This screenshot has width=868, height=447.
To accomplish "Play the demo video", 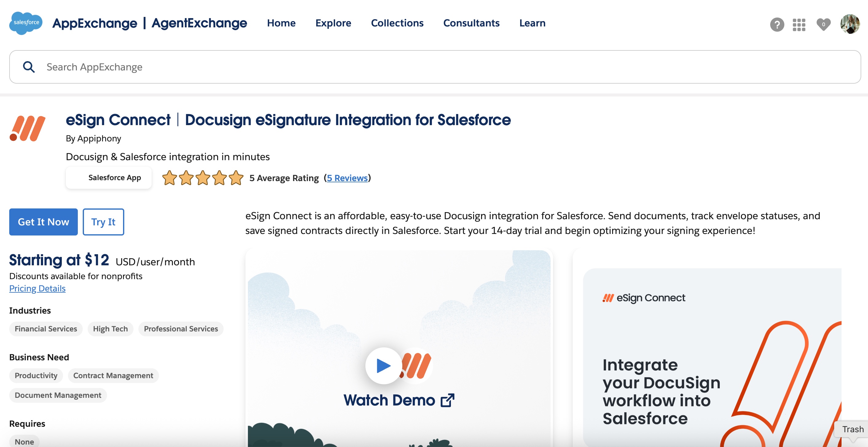I will point(384,366).
